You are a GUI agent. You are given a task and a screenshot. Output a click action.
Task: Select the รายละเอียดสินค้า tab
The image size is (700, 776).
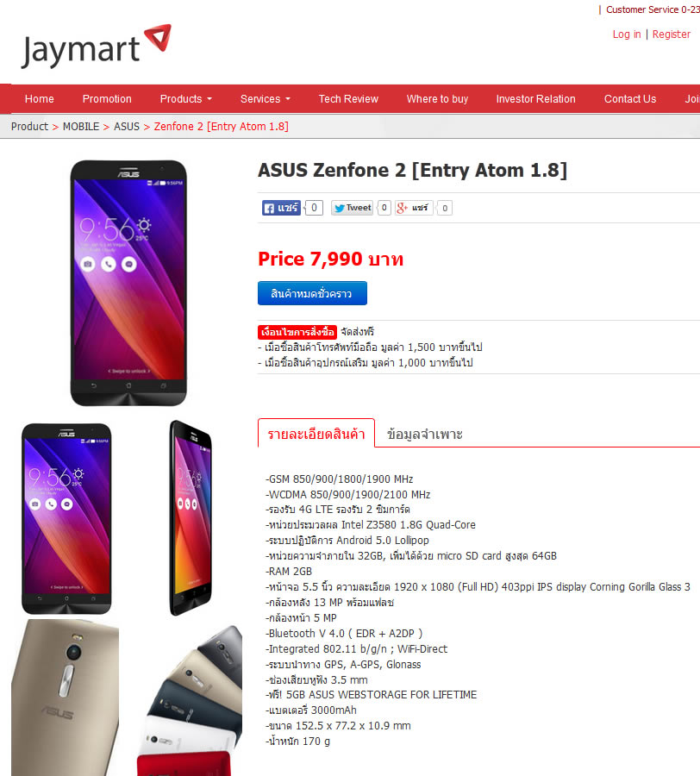[316, 434]
